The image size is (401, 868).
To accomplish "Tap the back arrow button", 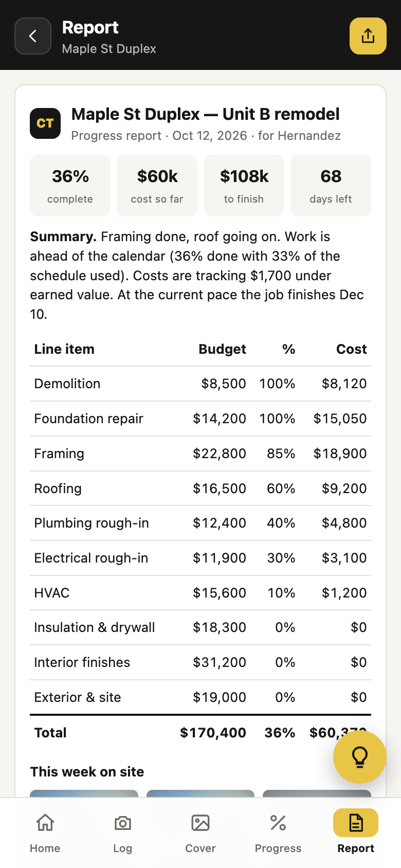I will click(x=33, y=36).
